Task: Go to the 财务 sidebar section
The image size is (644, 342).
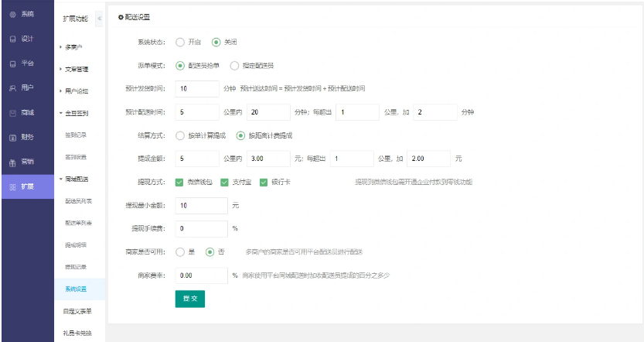Action: (x=22, y=138)
